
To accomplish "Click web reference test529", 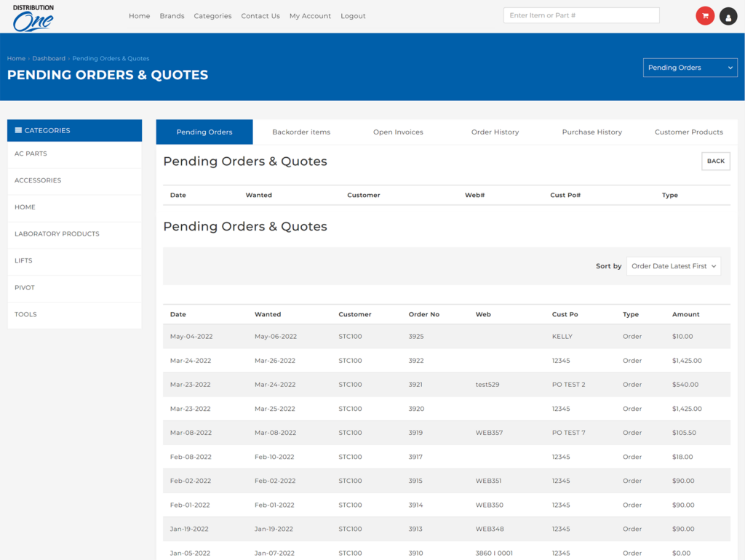I will tap(487, 385).
